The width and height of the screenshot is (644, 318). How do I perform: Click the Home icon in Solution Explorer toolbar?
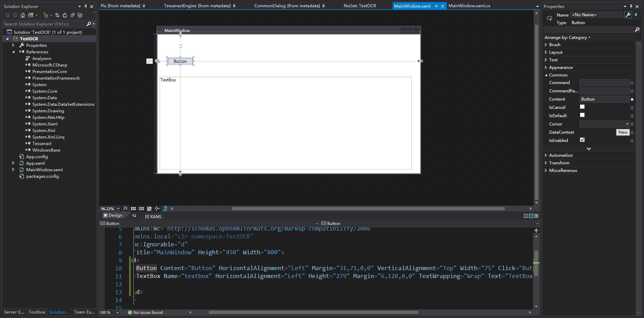coord(23,15)
